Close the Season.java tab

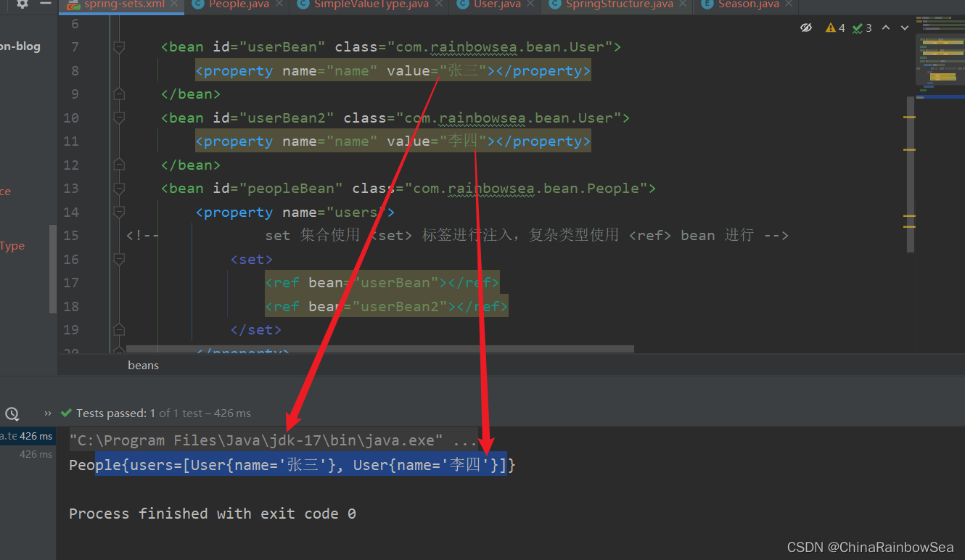pyautogui.click(x=789, y=4)
